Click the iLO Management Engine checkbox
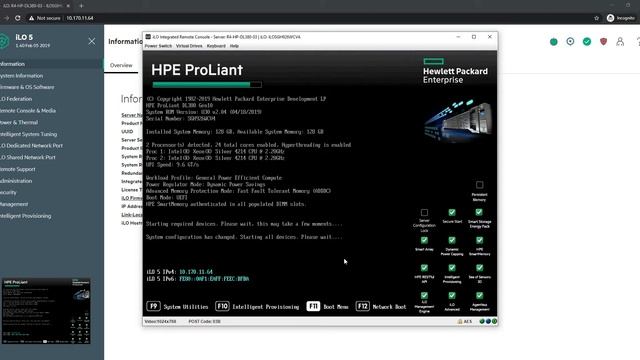This screenshot has height=360, width=640. pyautogui.click(x=424, y=295)
